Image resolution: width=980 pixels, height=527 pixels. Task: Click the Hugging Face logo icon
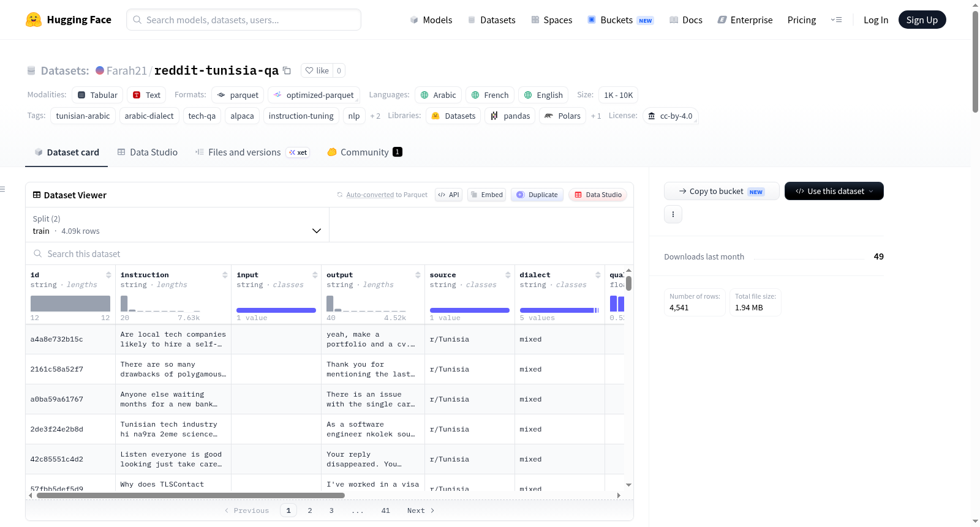tap(34, 20)
